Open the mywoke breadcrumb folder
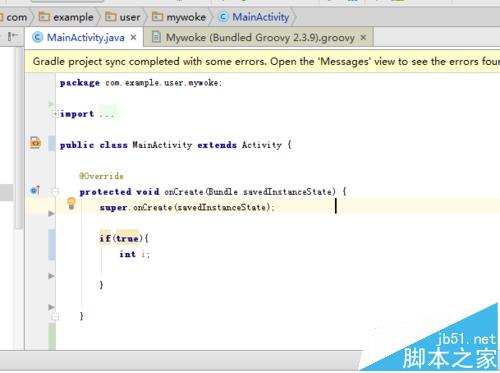500x373 pixels. pos(179,17)
